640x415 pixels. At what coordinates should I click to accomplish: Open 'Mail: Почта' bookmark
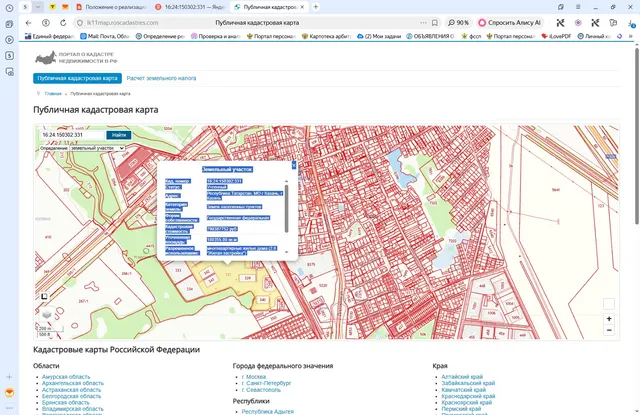click(x=105, y=36)
